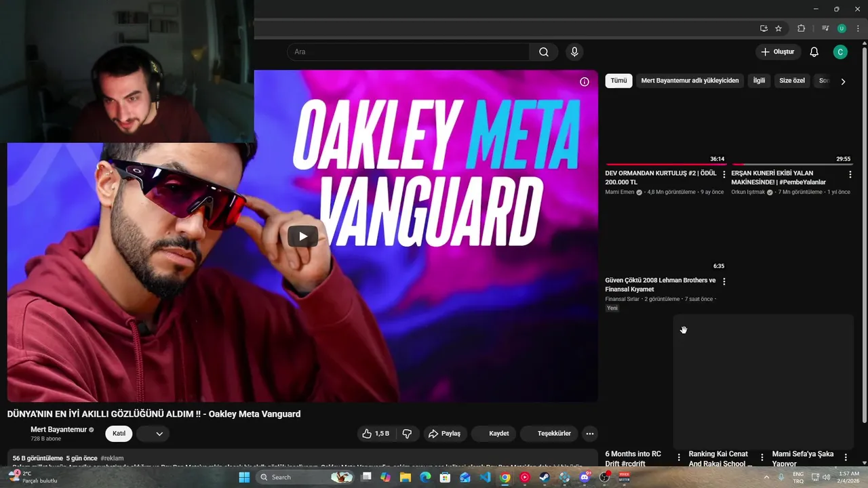Image resolution: width=868 pixels, height=488 pixels.
Task: Open the volume control in tray
Action: coord(826,477)
